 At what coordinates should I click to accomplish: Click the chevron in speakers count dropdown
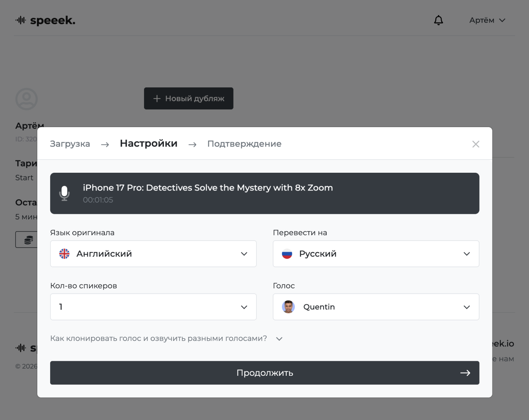coord(244,307)
